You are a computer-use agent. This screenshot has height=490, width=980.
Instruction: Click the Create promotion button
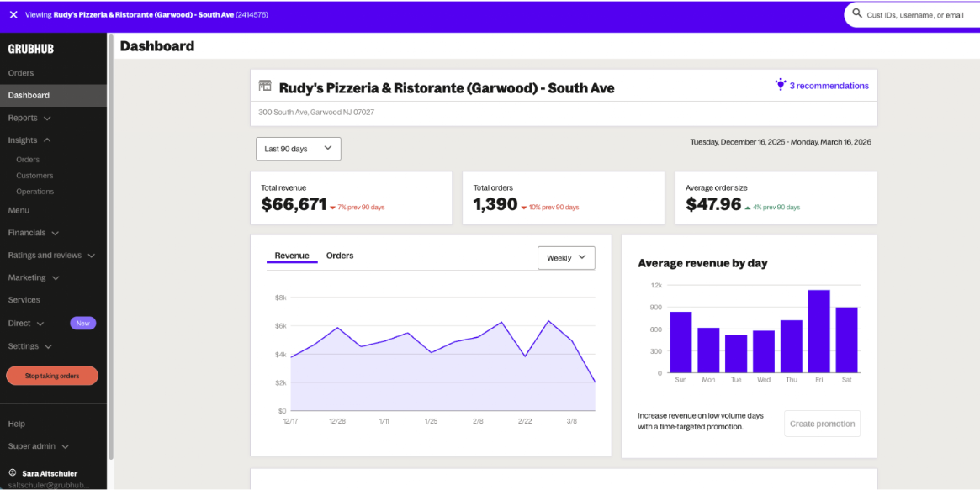pyautogui.click(x=822, y=424)
